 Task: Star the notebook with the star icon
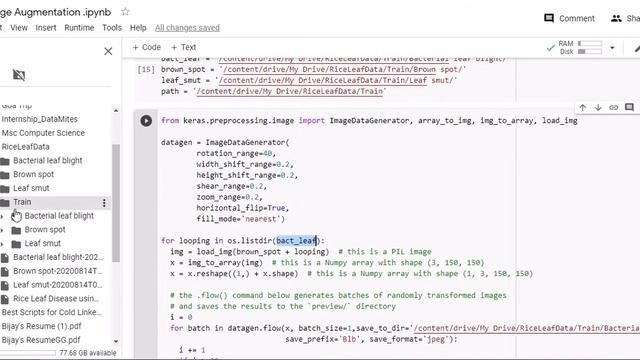[125, 12]
